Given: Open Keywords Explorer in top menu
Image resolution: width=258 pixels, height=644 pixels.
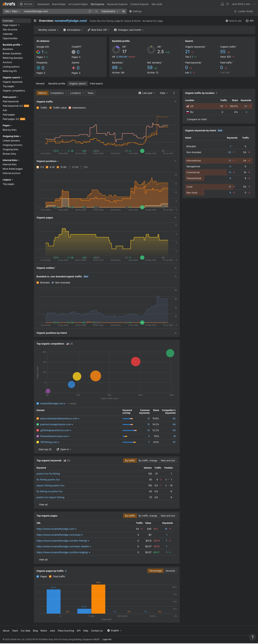Looking at the screenshot, I should pos(117,4).
